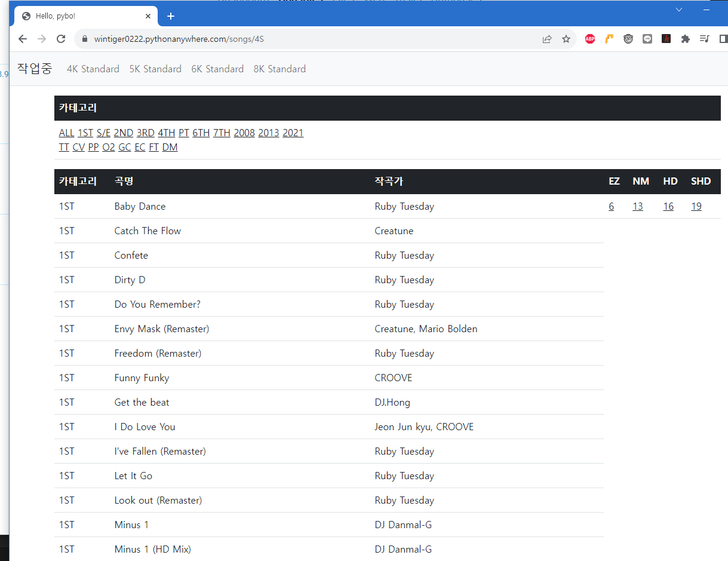Image resolution: width=728 pixels, height=561 pixels.
Task: Filter by the TT category
Action: 64,147
